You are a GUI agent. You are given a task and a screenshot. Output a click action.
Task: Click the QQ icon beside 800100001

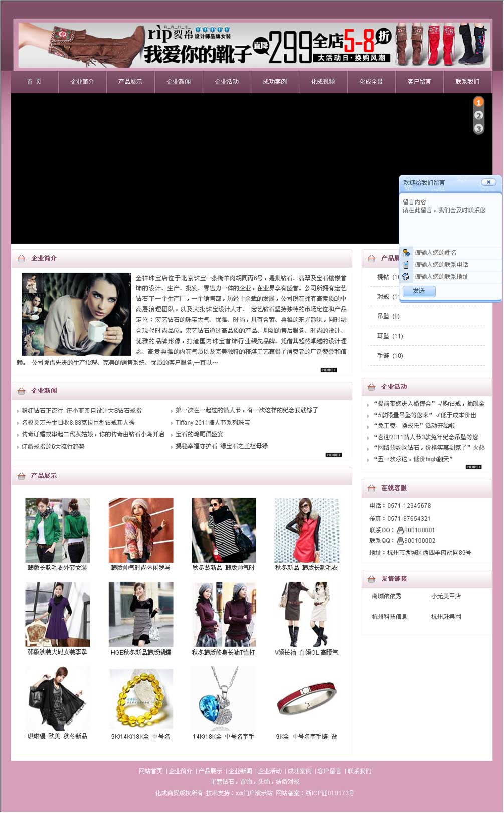pos(400,530)
